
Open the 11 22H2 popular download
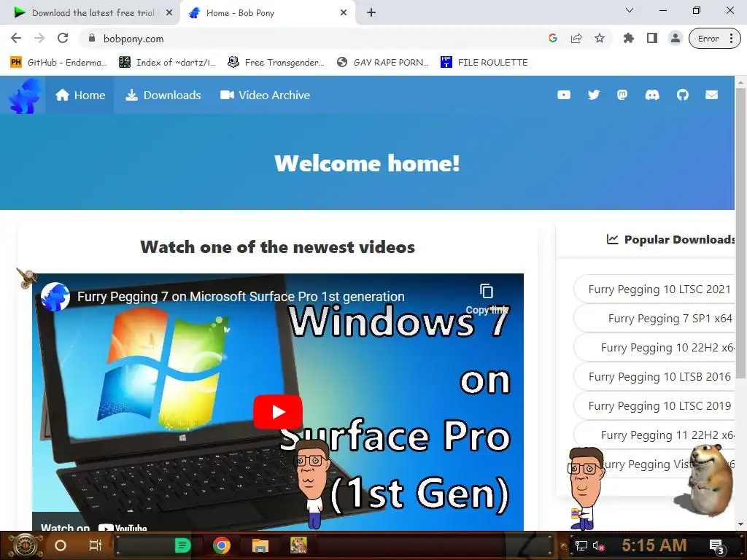coord(655,435)
